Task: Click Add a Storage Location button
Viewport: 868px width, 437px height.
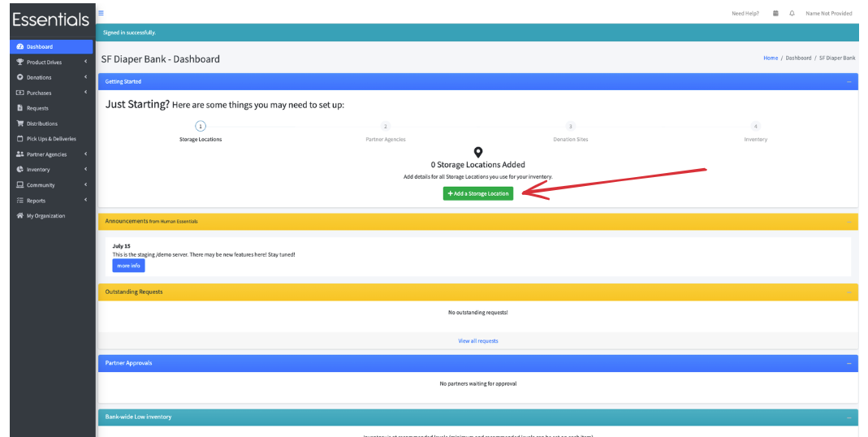Action: tap(478, 193)
